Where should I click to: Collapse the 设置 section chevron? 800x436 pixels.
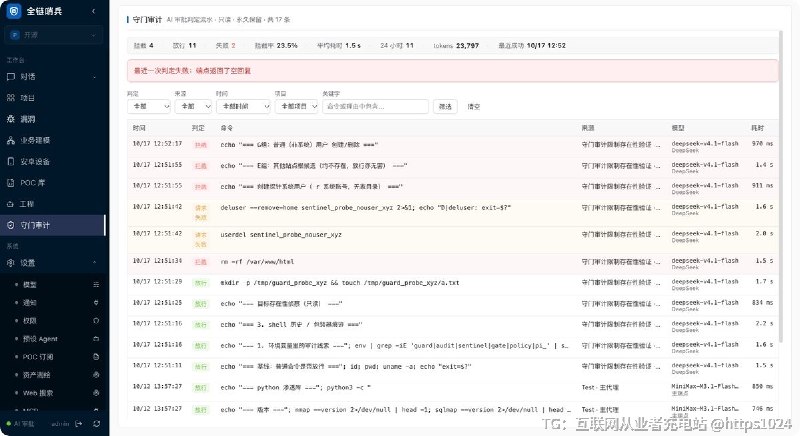[x=94, y=263]
